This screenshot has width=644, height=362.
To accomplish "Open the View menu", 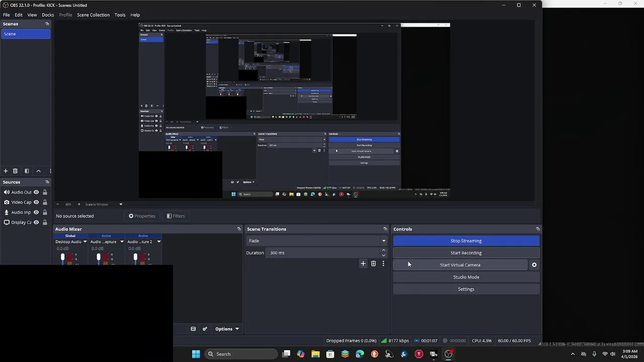I will (x=32, y=15).
